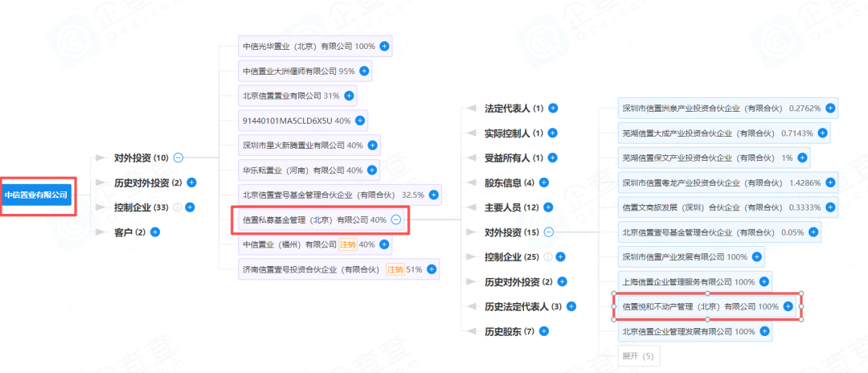Click 芜湖信置保文产业投资合伙企业 name

click(x=698, y=158)
